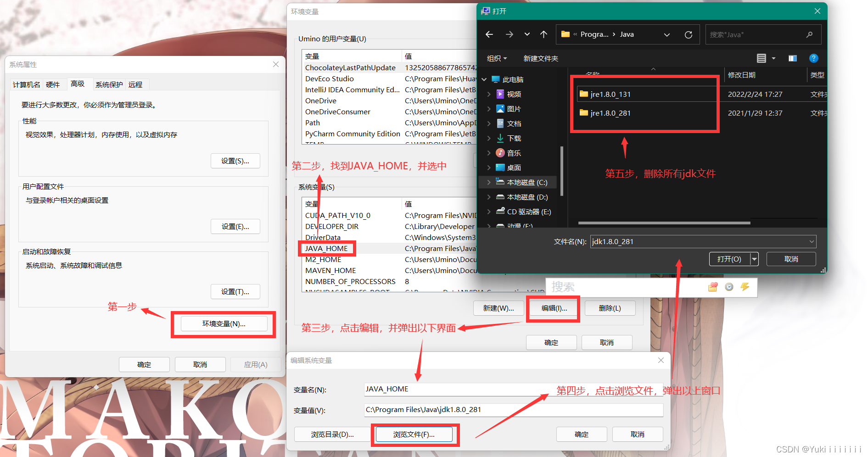Select Music (音乐) in the navigation tree
Image resolution: width=868 pixels, height=457 pixels.
pos(514,153)
